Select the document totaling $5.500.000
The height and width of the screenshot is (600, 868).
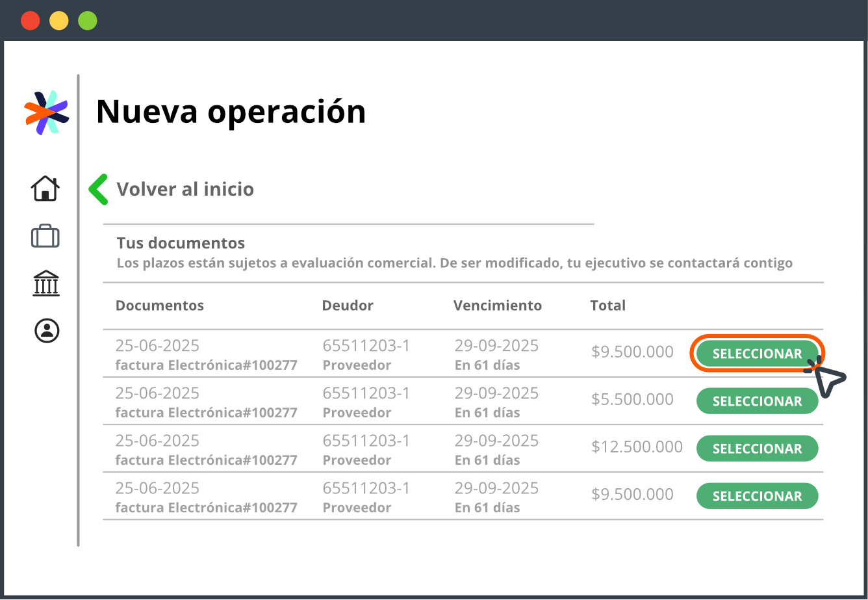[x=757, y=401]
